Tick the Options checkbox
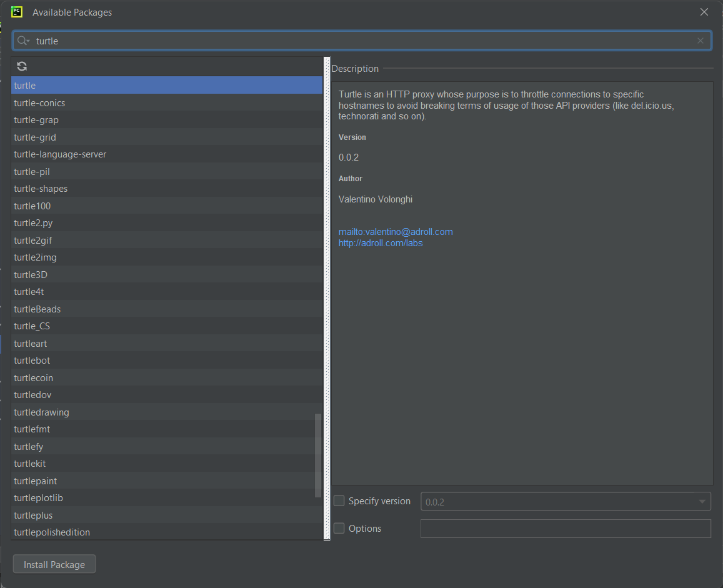The image size is (723, 588). [x=339, y=528]
